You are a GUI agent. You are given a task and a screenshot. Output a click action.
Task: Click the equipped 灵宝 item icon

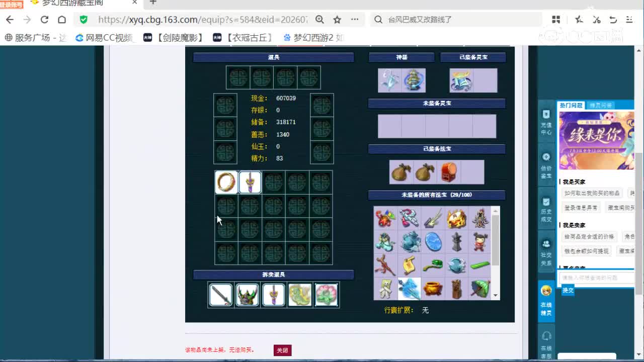pyautogui.click(x=461, y=80)
